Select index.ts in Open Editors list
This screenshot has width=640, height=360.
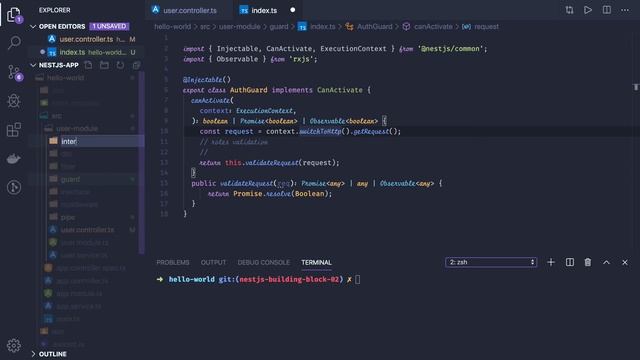tap(86, 52)
